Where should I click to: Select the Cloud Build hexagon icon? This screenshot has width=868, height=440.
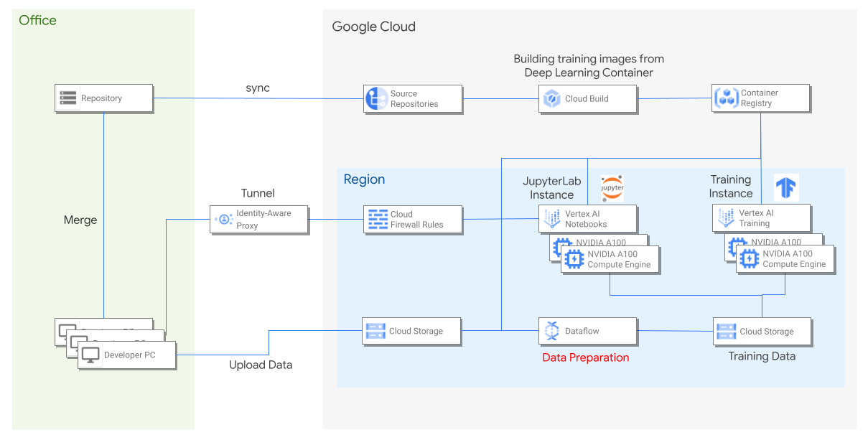551,99
